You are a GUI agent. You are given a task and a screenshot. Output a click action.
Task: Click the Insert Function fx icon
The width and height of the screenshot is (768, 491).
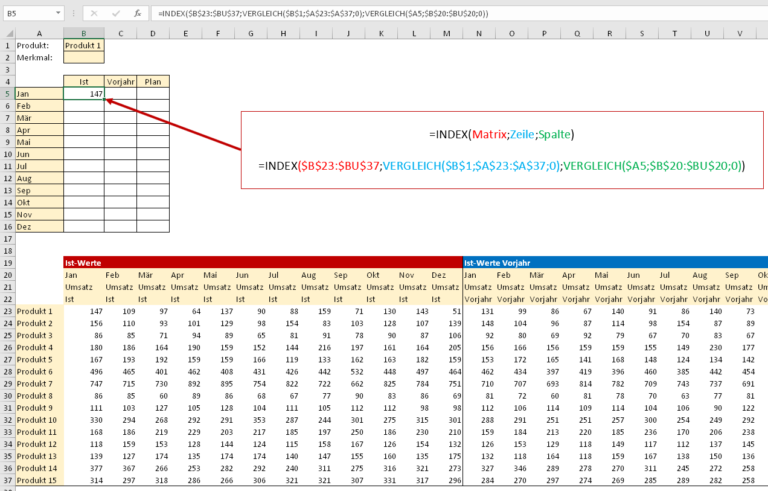click(x=135, y=14)
